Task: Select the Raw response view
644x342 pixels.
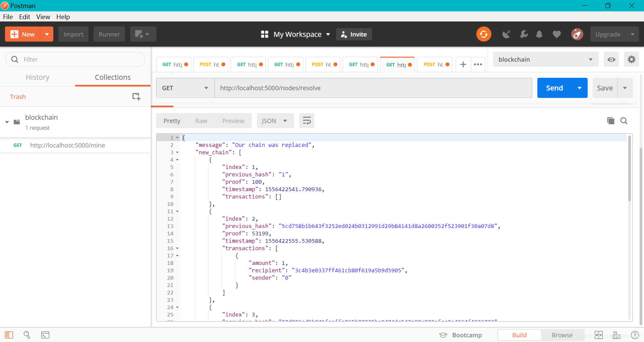Action: coord(201,121)
